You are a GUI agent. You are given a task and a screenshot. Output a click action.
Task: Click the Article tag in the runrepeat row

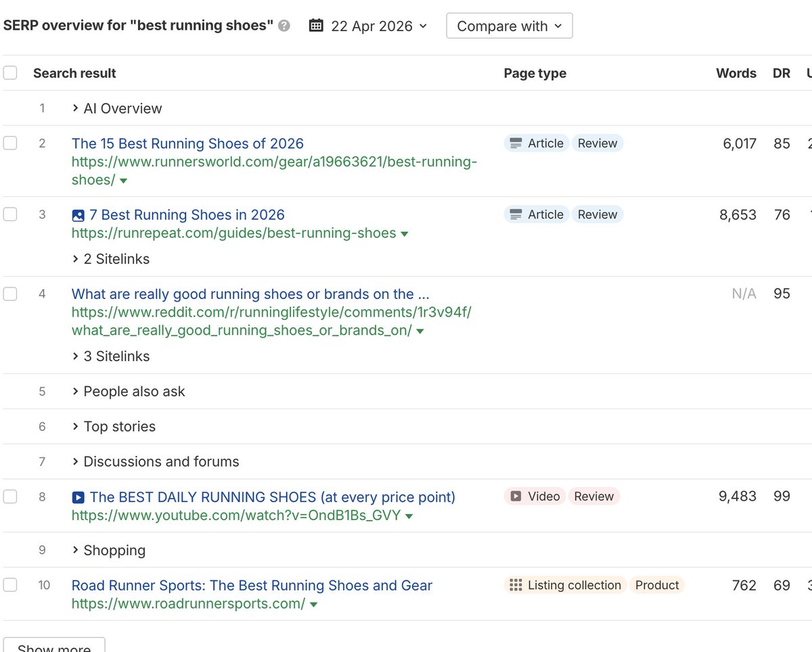[537, 214]
